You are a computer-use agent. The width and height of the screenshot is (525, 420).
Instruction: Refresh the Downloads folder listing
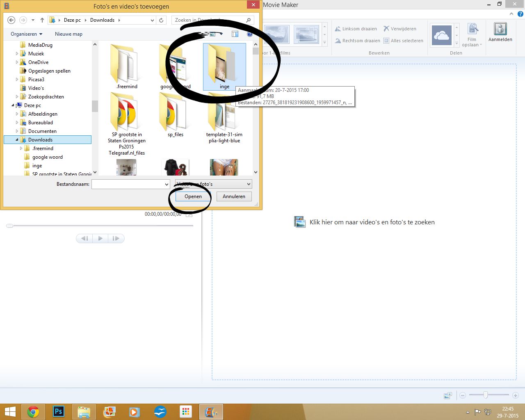click(x=162, y=20)
